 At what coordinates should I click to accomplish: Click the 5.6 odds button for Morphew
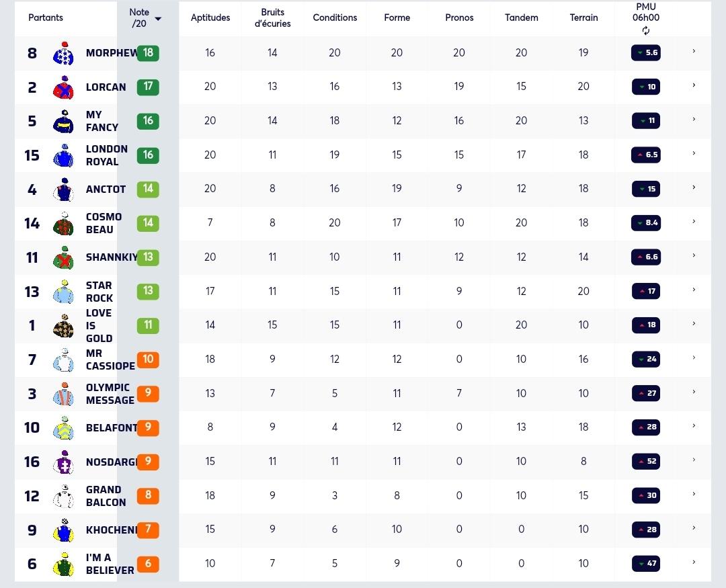pos(646,53)
